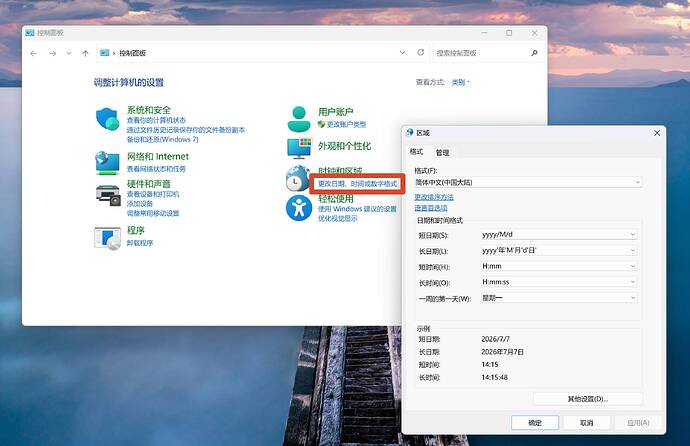Viewport: 690px width, 446px height.
Task: Click Control Panel title bar icon
Action: click(x=29, y=33)
